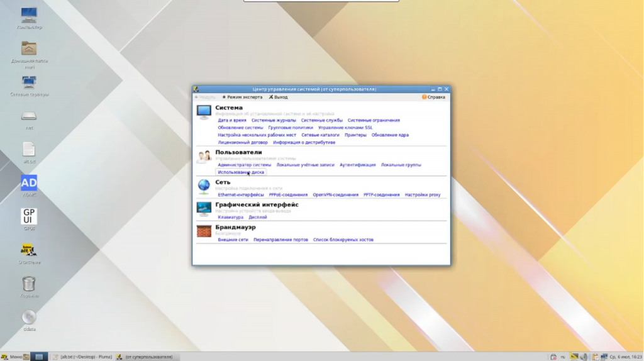The height and width of the screenshot is (361, 644).
Task: Open the Компьютер desktop icon
Action: click(29, 16)
